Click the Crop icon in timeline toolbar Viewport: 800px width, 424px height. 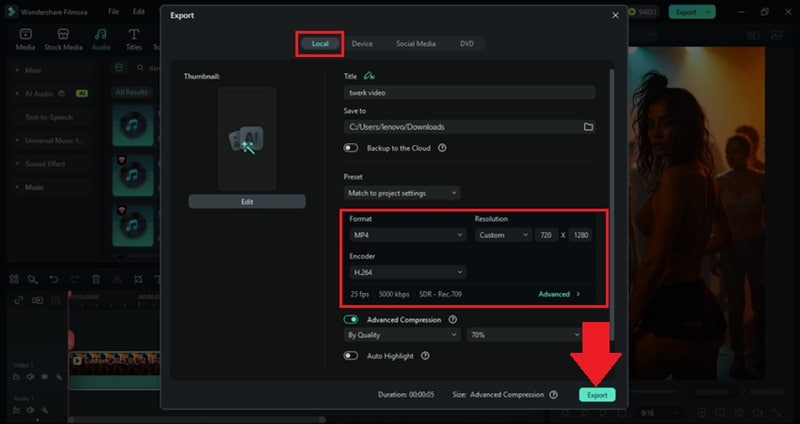pyautogui.click(x=138, y=279)
